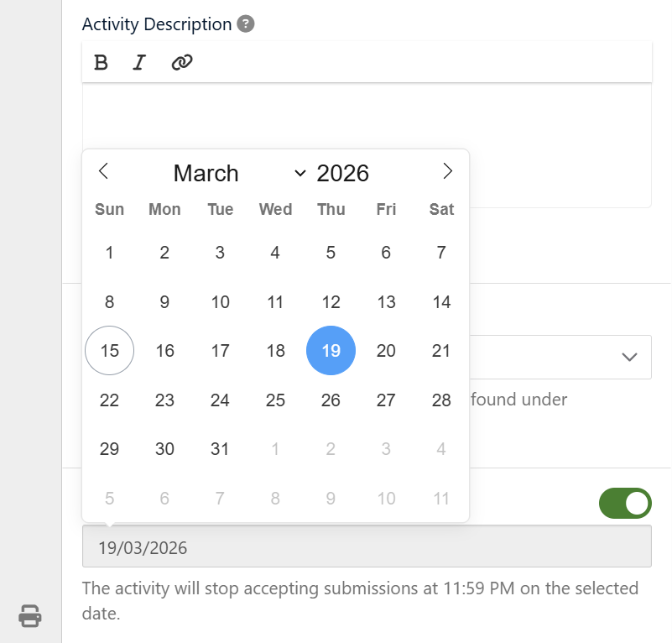Choose March 31 in the date picker
Image resolution: width=672 pixels, height=643 pixels.
pyautogui.click(x=220, y=449)
